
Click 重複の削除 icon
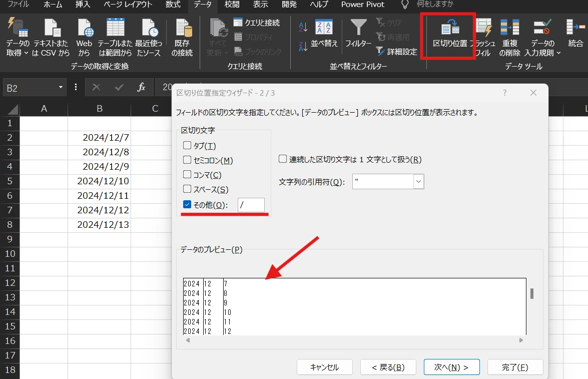click(509, 28)
